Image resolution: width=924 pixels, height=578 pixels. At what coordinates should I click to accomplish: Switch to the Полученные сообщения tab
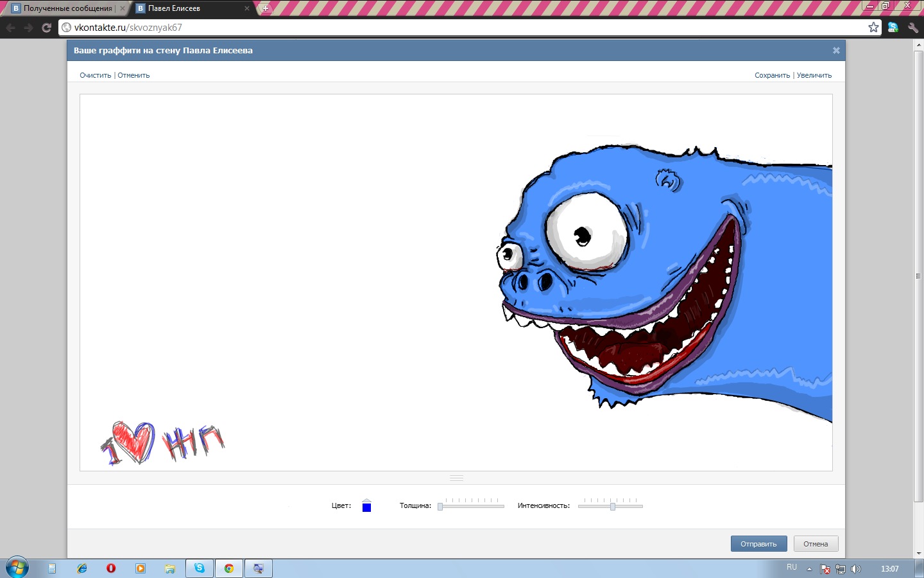tap(67, 8)
